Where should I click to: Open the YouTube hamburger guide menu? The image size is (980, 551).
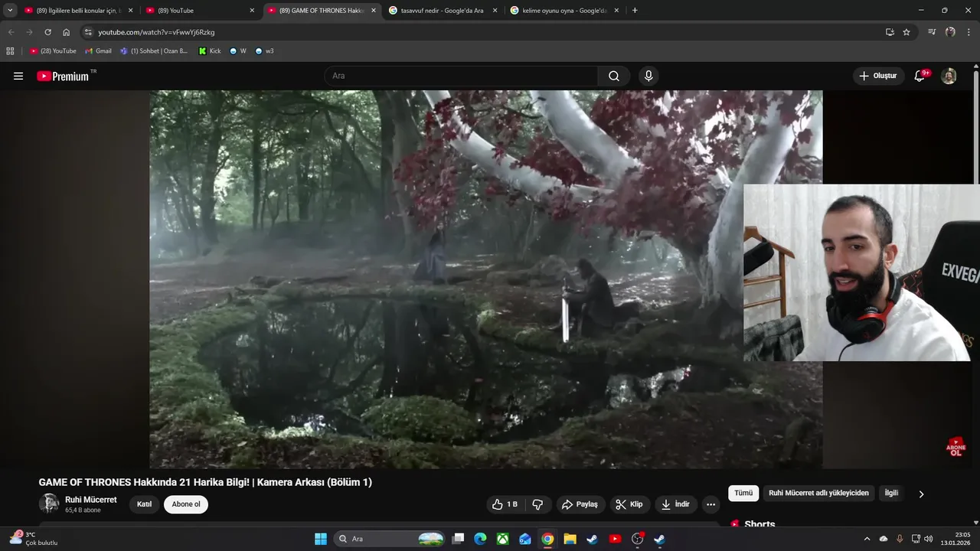(x=18, y=76)
